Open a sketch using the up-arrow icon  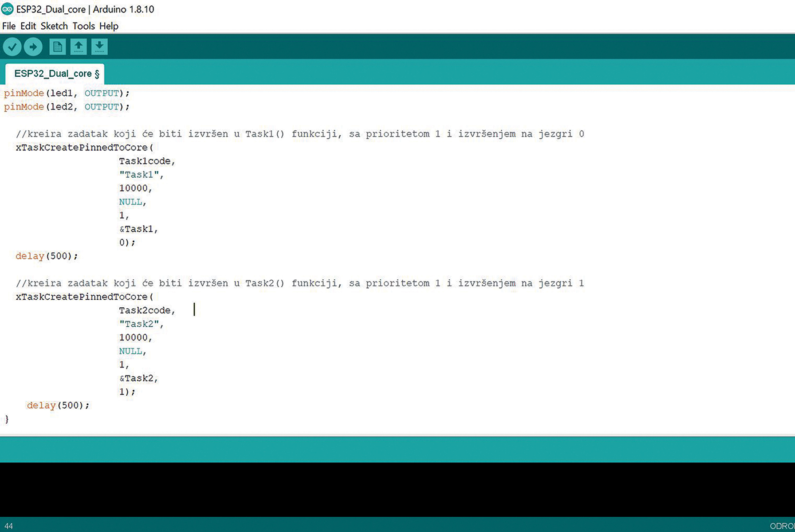79,47
